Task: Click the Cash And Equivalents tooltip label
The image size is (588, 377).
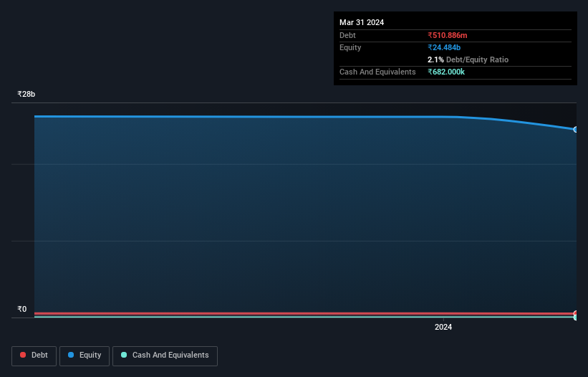Action: point(377,72)
